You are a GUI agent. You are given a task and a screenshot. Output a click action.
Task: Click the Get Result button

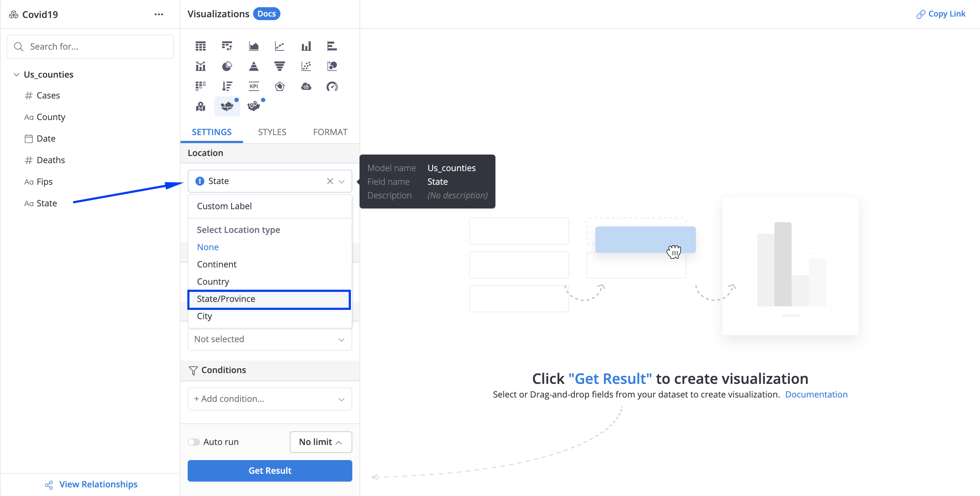pos(270,471)
